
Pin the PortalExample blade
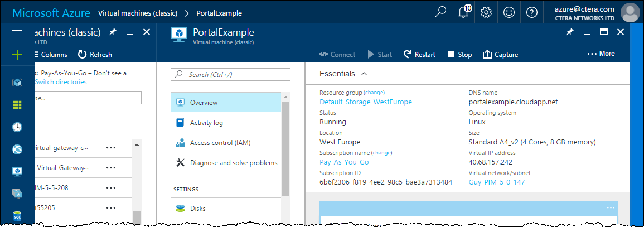click(x=570, y=32)
